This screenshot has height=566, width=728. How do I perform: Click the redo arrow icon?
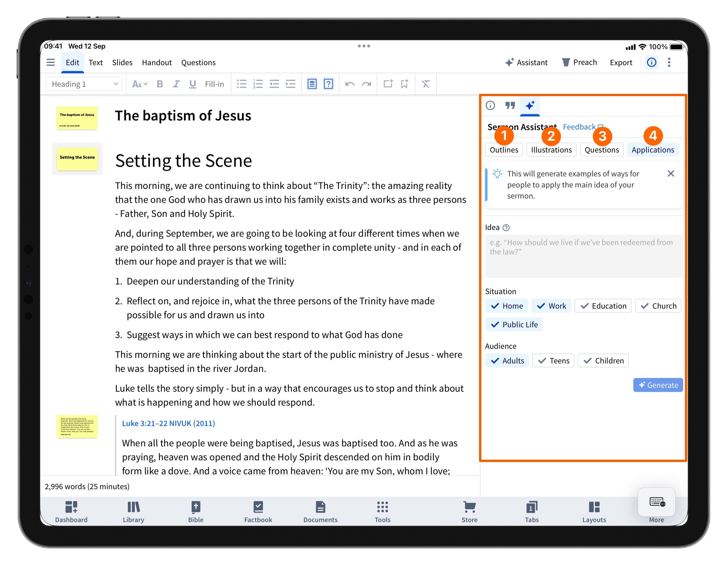[x=366, y=84]
